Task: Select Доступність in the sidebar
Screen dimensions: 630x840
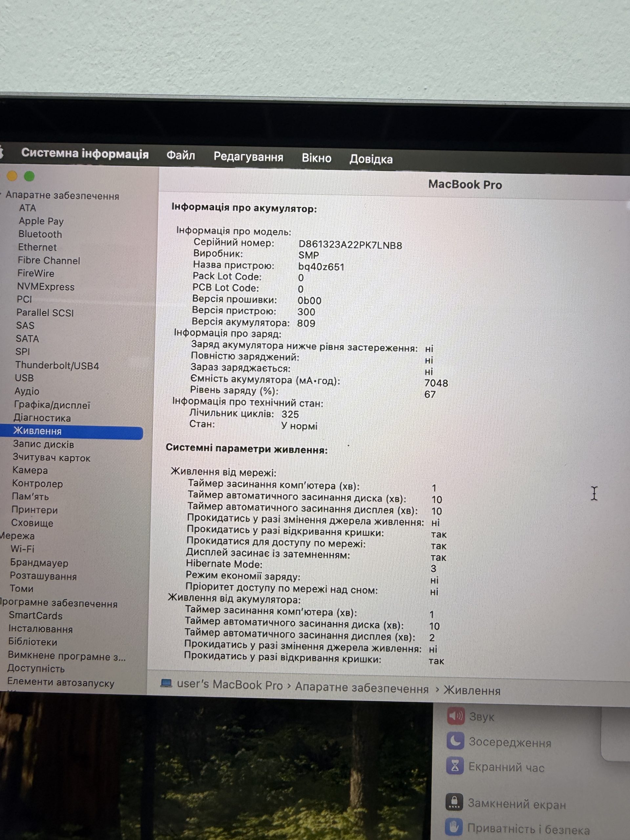Action: (36, 668)
